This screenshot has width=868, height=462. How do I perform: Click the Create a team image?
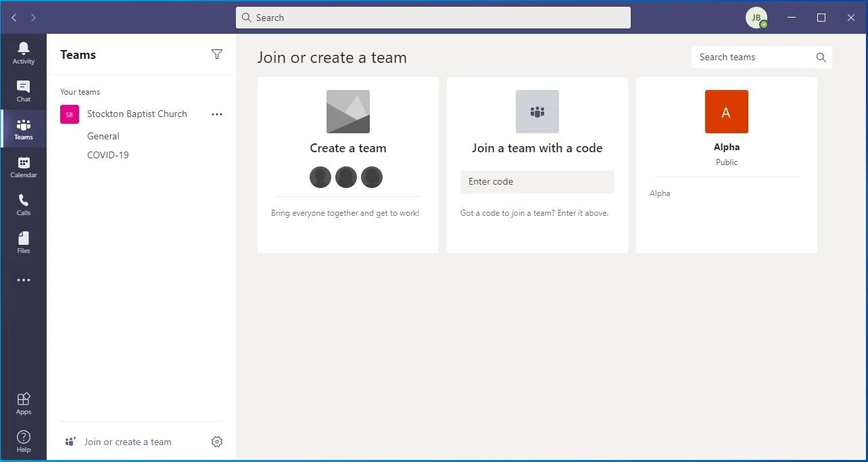(x=348, y=112)
